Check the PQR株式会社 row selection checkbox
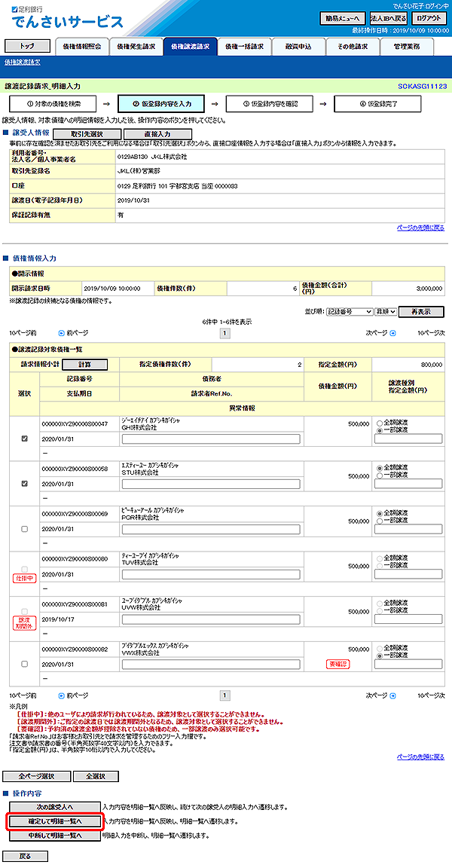 click(x=24, y=529)
